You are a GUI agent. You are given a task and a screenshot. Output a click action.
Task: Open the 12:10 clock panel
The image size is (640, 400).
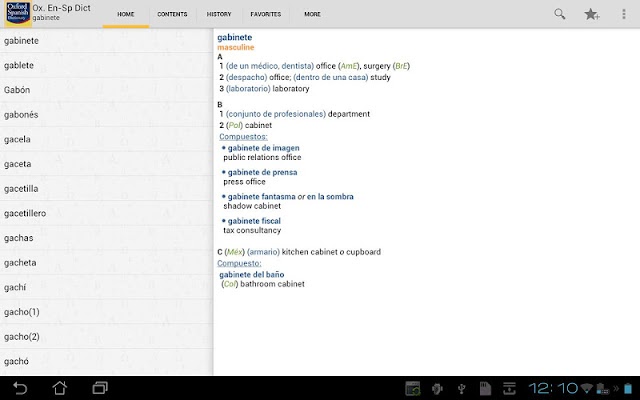click(553, 388)
